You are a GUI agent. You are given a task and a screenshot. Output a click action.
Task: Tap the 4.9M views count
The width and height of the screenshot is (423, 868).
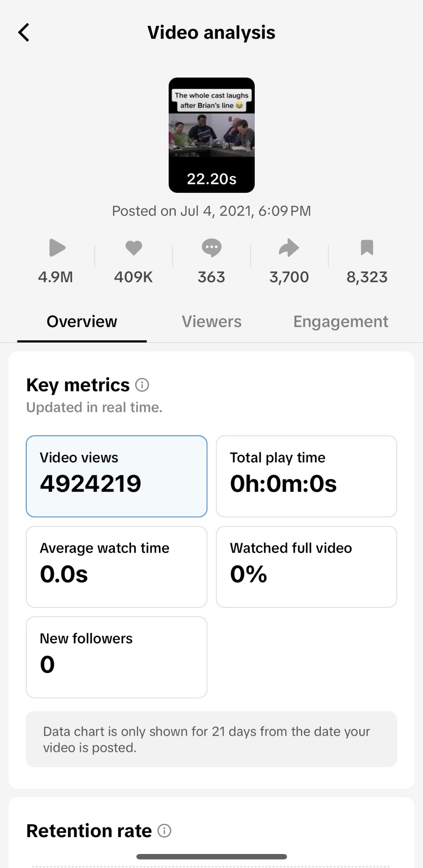click(56, 277)
